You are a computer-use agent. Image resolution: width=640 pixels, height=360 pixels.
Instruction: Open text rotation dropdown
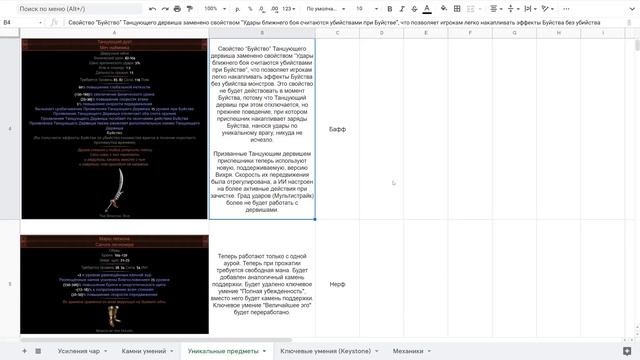pos(547,9)
